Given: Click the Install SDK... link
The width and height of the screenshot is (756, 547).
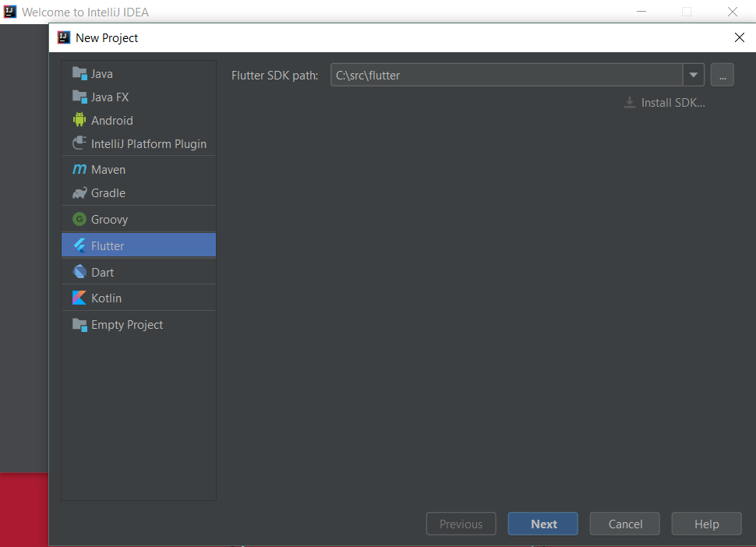Looking at the screenshot, I should click(x=673, y=103).
